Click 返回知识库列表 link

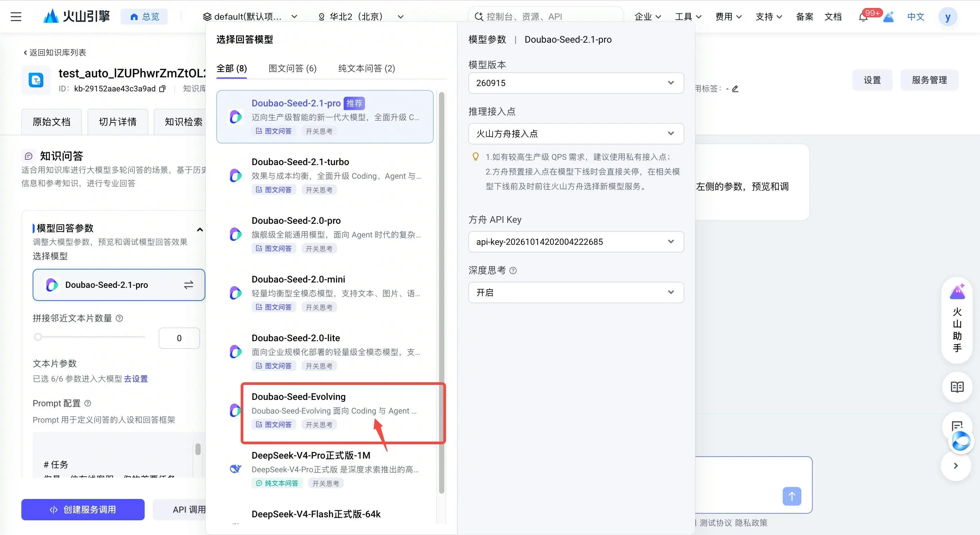(54, 53)
